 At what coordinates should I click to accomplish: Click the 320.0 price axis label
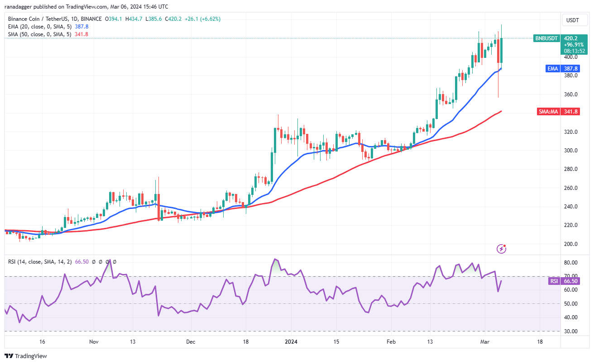[570, 132]
